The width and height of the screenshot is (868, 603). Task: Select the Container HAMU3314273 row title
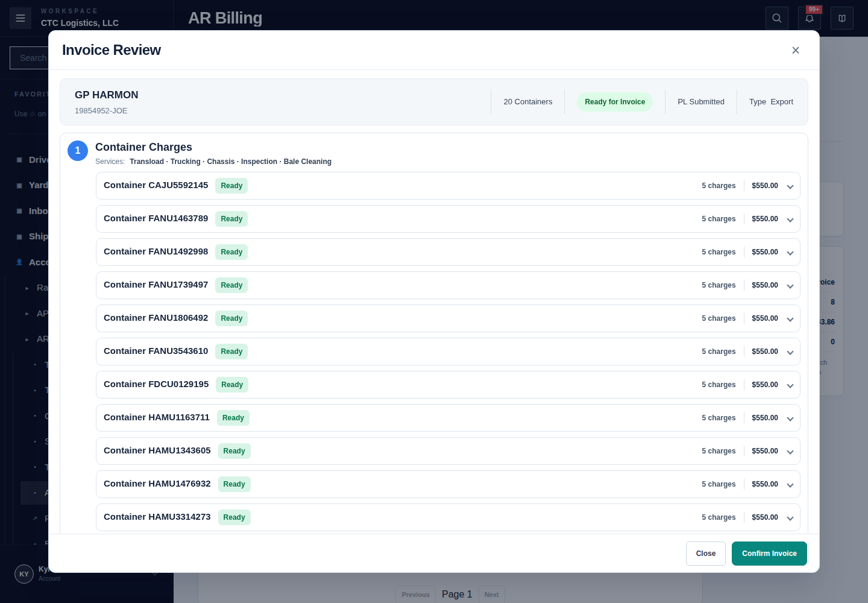click(157, 517)
